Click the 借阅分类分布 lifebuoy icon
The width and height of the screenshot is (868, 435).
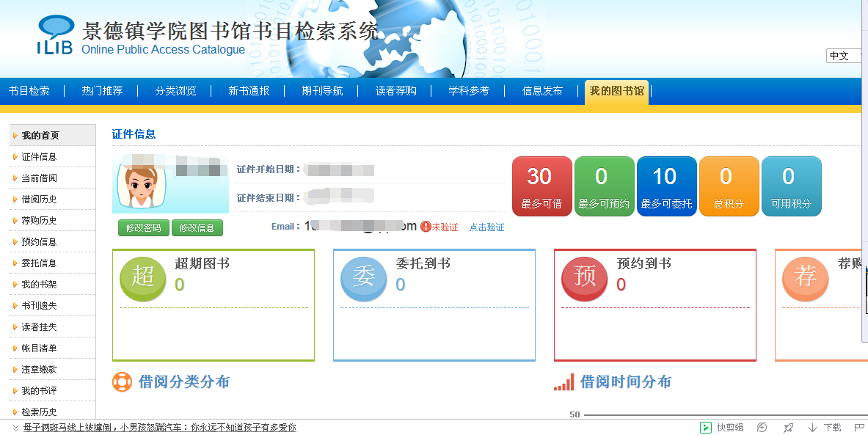[121, 382]
